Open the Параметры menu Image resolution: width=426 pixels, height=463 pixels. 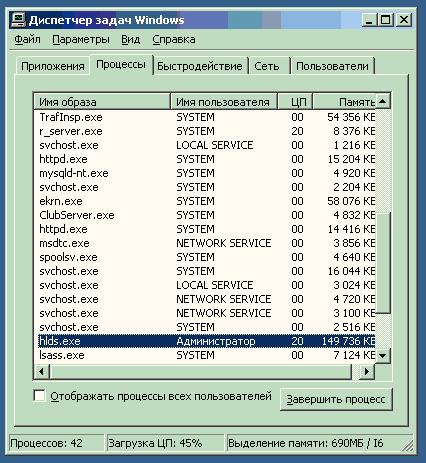click(81, 39)
